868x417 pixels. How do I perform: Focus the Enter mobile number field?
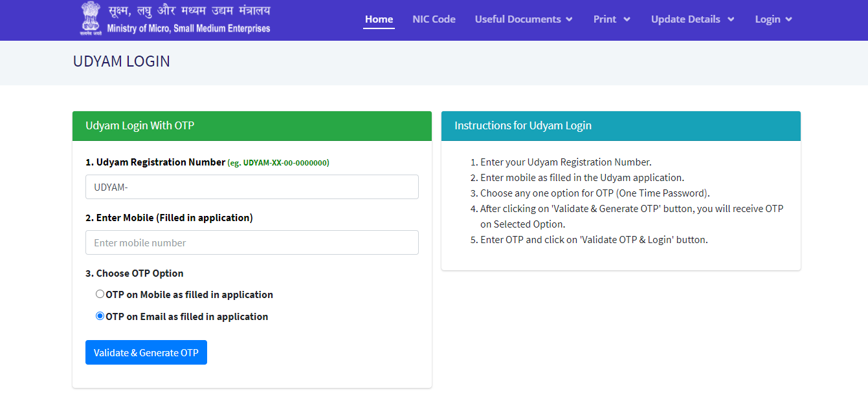pyautogui.click(x=252, y=242)
